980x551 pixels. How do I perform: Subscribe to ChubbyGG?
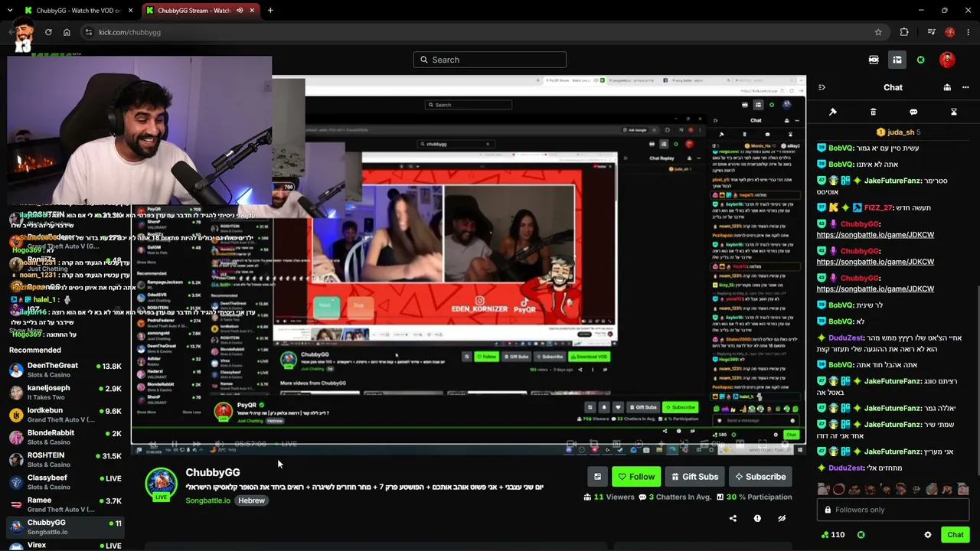pyautogui.click(x=760, y=477)
